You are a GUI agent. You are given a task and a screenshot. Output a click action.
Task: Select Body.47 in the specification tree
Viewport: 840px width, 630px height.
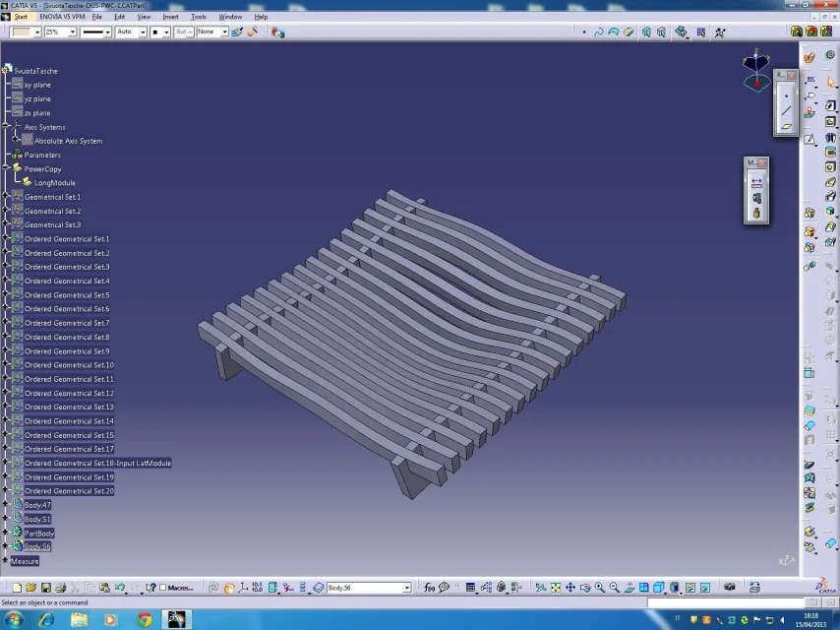pos(37,505)
